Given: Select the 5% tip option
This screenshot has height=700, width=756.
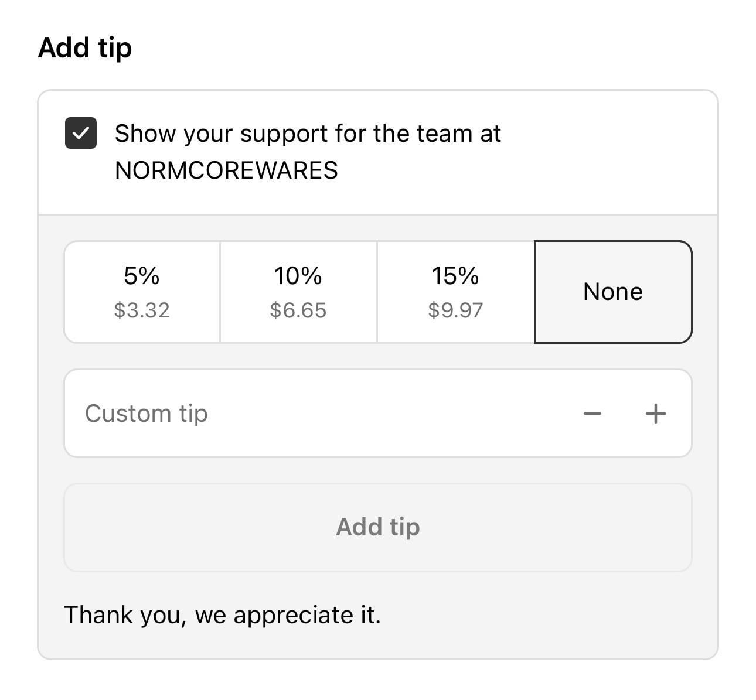Looking at the screenshot, I should (x=142, y=292).
